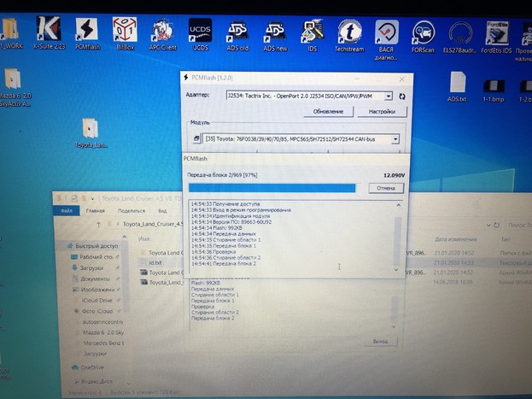Click the adapter refresh icon in PCMflash
532x399 pixels.
pos(402,97)
